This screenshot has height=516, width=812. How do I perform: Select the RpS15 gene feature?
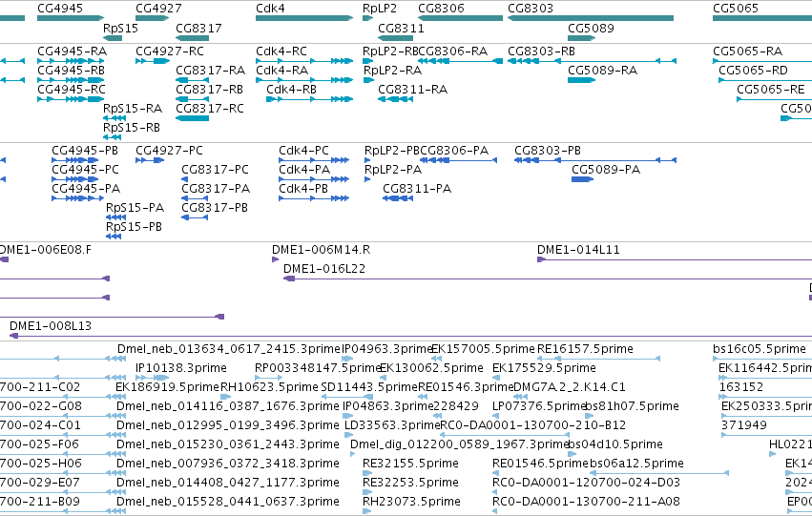click(x=113, y=38)
